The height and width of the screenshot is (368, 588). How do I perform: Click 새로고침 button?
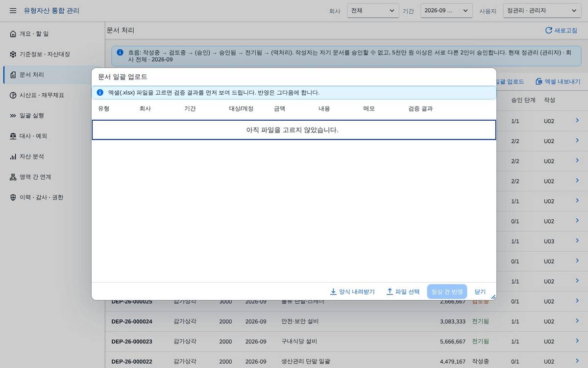point(562,30)
